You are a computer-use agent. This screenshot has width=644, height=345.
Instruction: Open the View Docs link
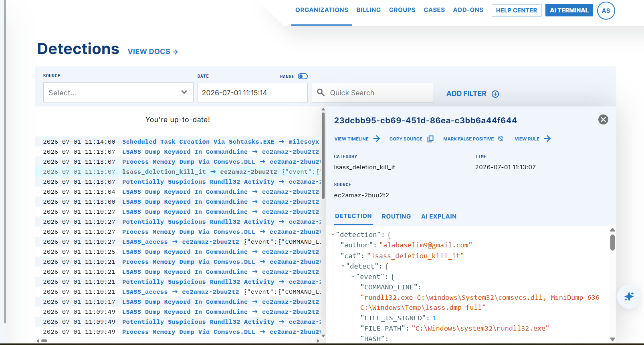point(153,52)
